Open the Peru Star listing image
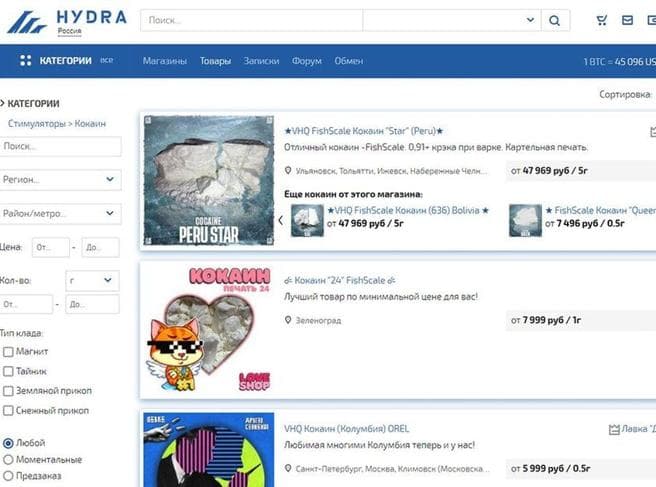 pos(208,181)
